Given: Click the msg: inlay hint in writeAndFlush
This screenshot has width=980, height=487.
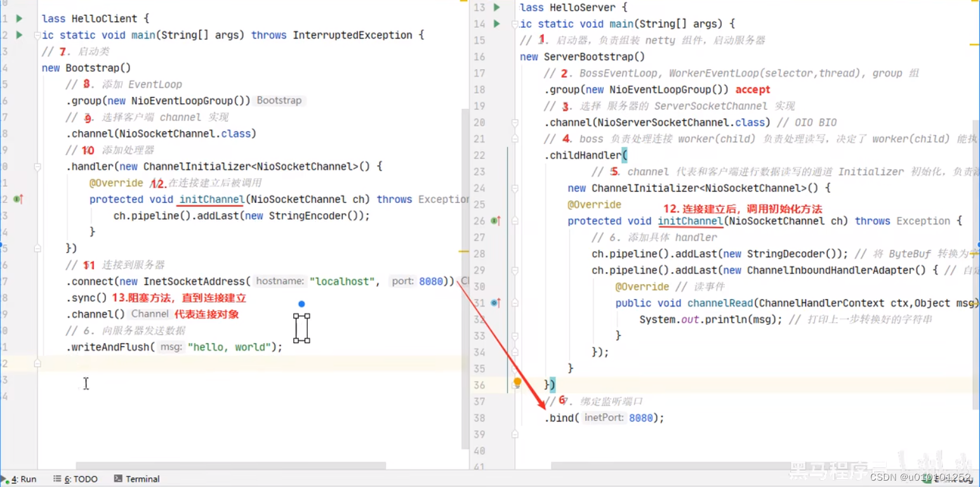Looking at the screenshot, I should tap(171, 347).
